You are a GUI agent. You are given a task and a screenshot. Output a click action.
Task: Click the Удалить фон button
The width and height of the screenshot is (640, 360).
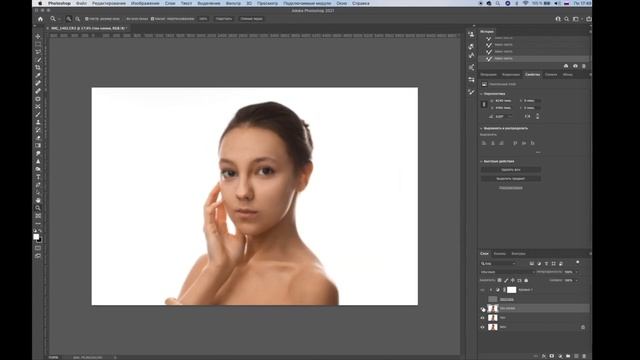coord(511,170)
